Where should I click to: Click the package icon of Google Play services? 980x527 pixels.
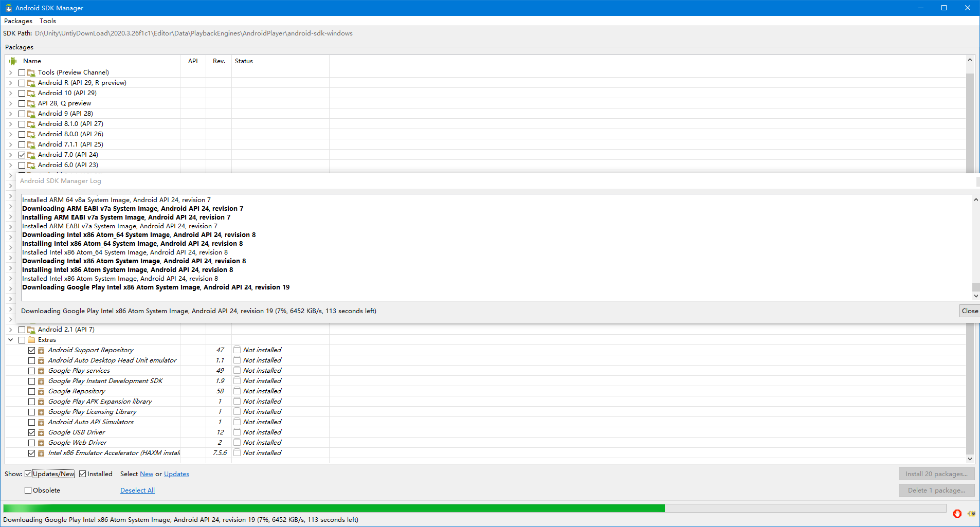click(41, 371)
